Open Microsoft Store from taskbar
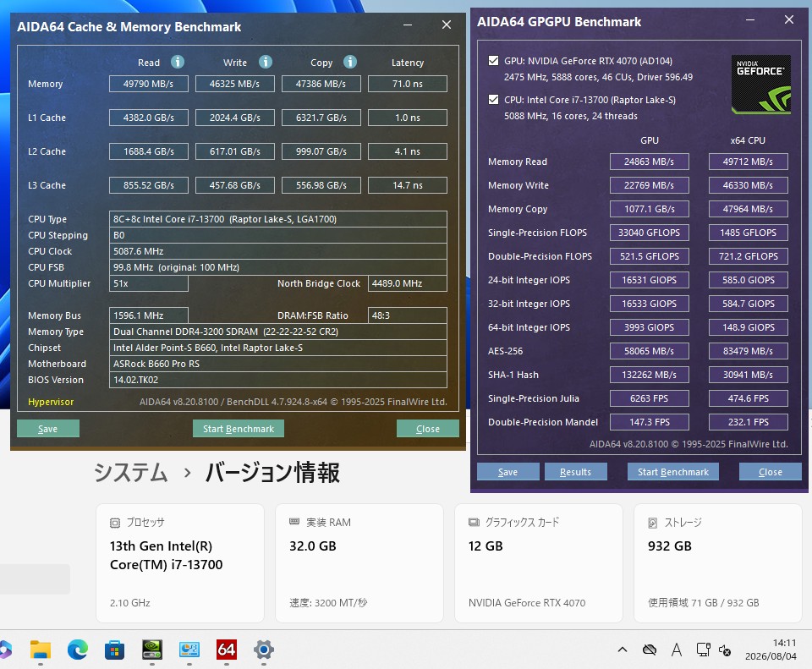812x669 pixels. [114, 650]
